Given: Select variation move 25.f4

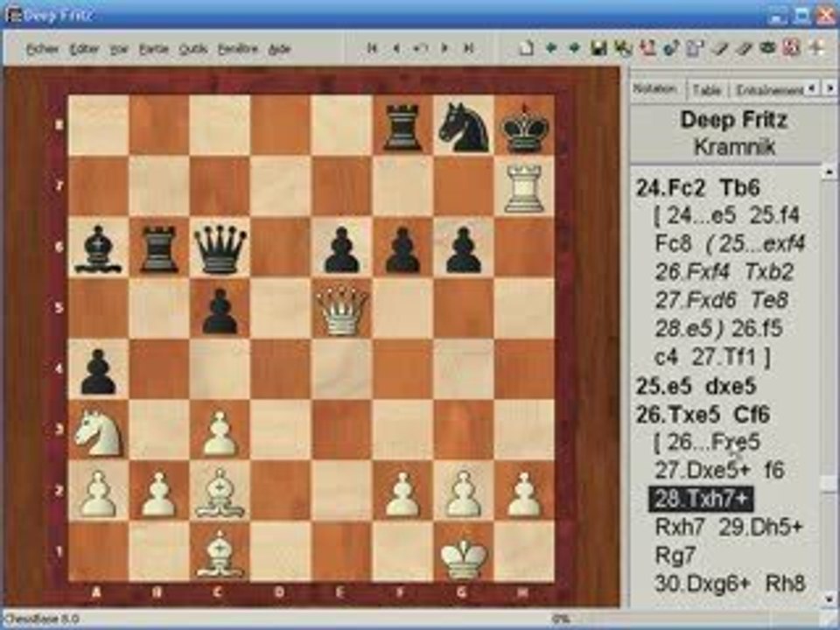Looking at the screenshot, I should (774, 215).
